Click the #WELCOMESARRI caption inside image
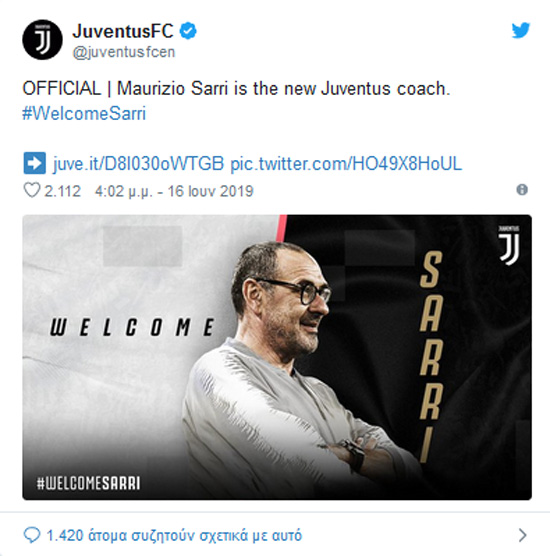550x556 pixels. tap(88, 483)
